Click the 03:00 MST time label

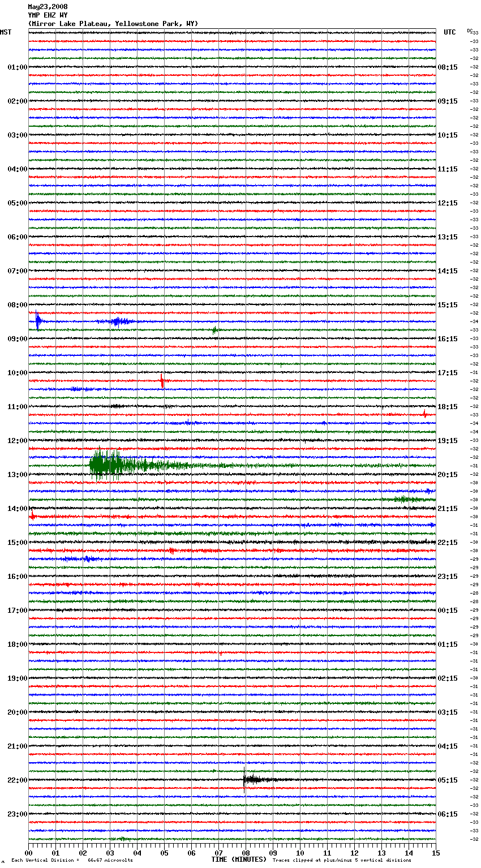(17, 135)
